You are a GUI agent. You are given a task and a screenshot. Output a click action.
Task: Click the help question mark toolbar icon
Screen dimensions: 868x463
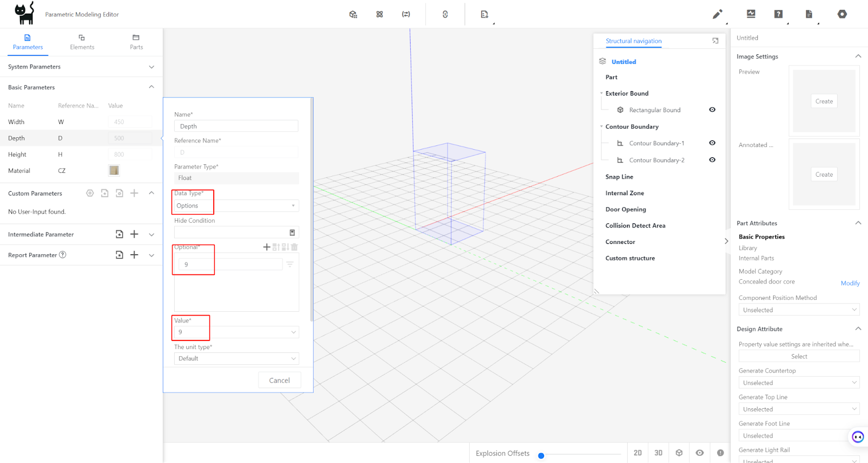coord(778,14)
